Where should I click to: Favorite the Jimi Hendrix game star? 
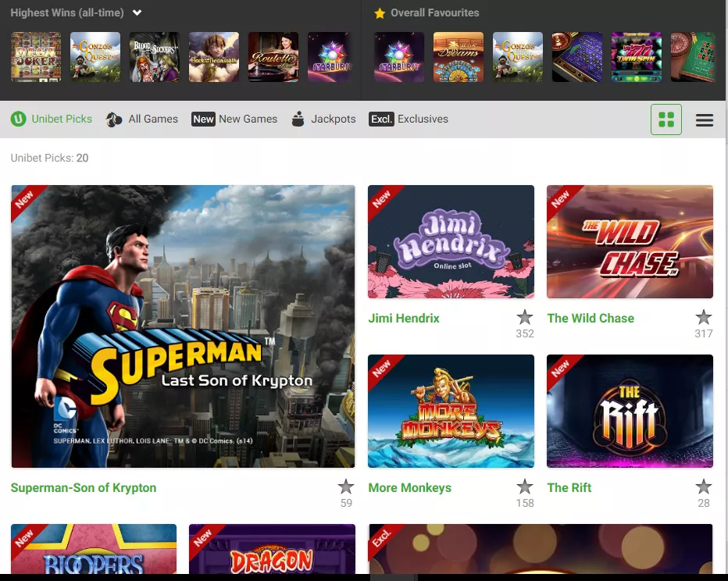pos(524,317)
